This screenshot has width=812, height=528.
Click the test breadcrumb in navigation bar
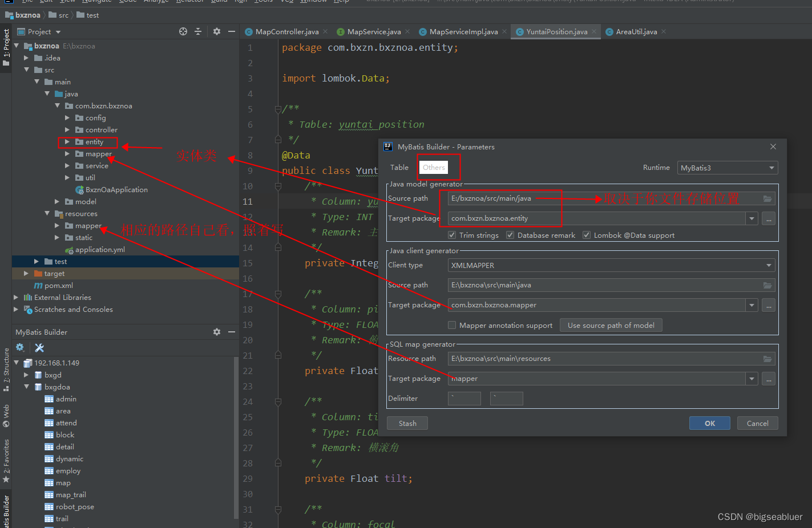[92, 15]
